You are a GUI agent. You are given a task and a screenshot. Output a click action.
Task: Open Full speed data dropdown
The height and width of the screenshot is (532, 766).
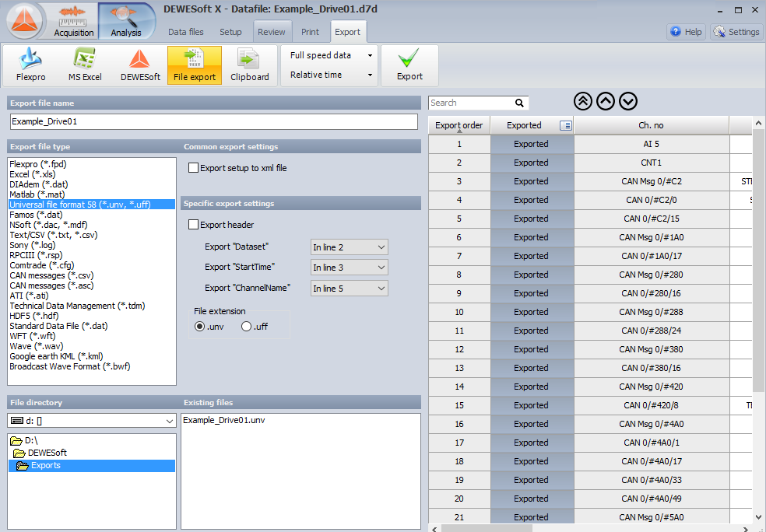331,56
